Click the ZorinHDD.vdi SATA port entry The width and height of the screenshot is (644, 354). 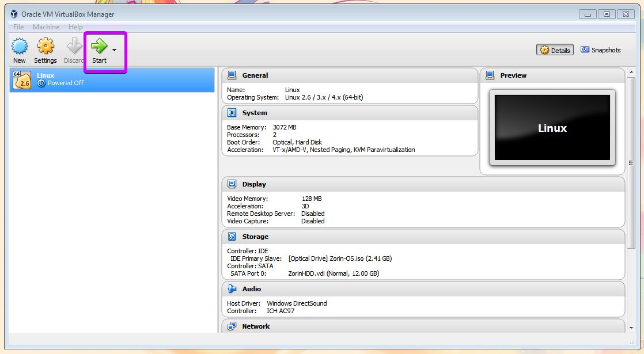[334, 273]
